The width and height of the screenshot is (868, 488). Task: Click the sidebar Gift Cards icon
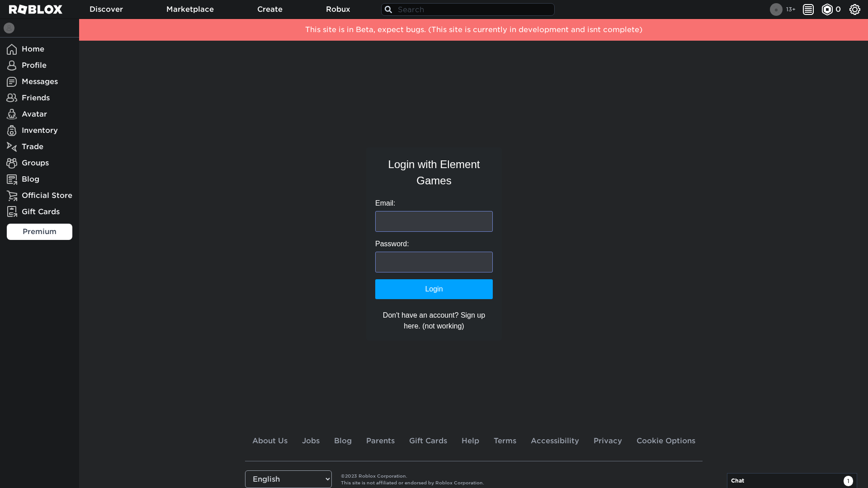click(12, 212)
